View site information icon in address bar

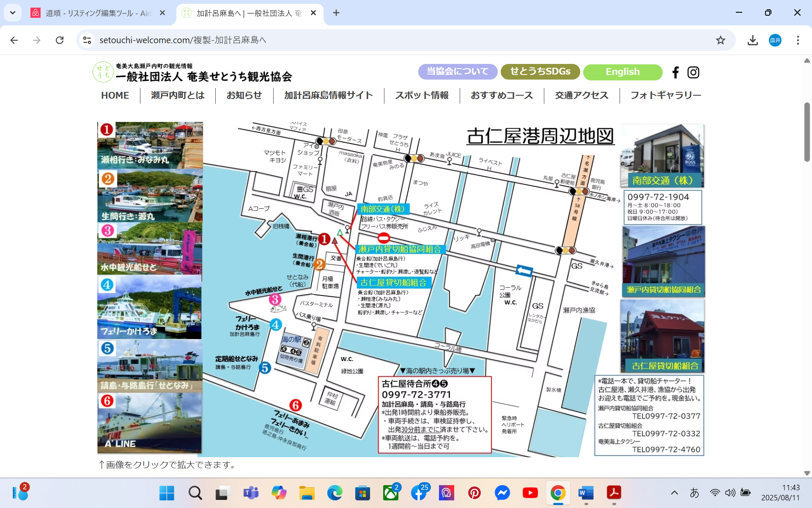(x=87, y=40)
